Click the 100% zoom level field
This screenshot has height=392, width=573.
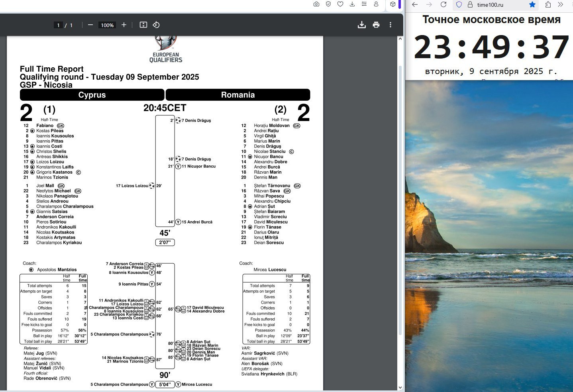point(107,25)
